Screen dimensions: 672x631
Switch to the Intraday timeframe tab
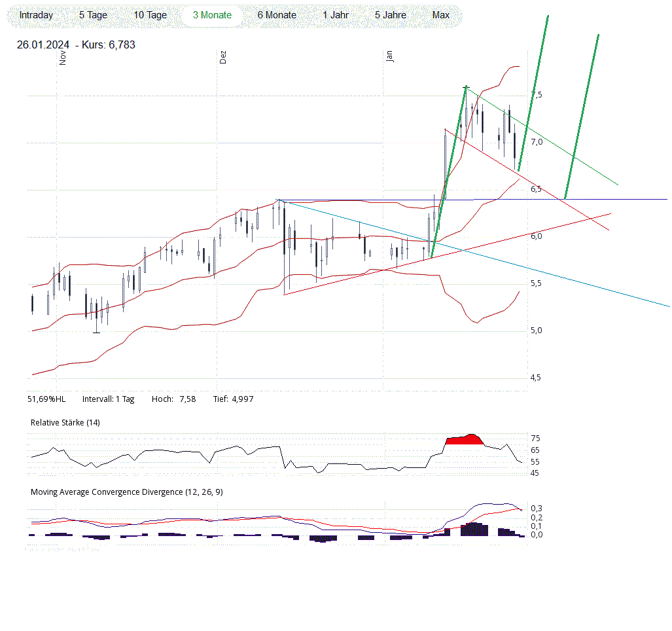36,16
